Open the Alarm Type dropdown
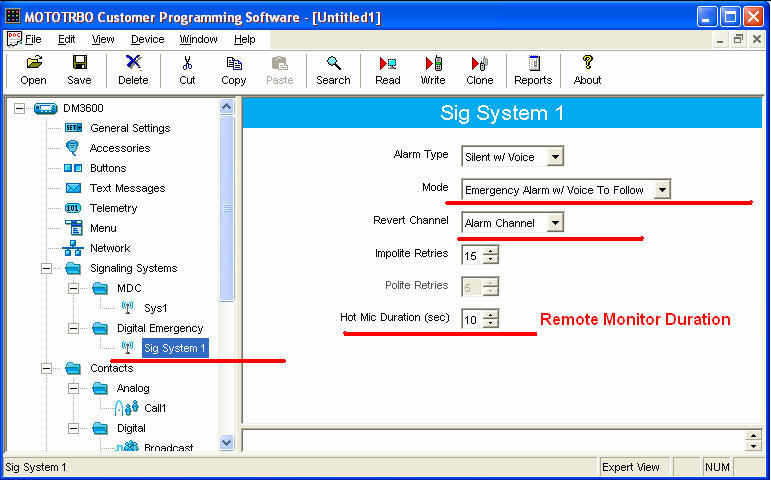Image resolution: width=771 pixels, height=480 pixels. coord(555,157)
